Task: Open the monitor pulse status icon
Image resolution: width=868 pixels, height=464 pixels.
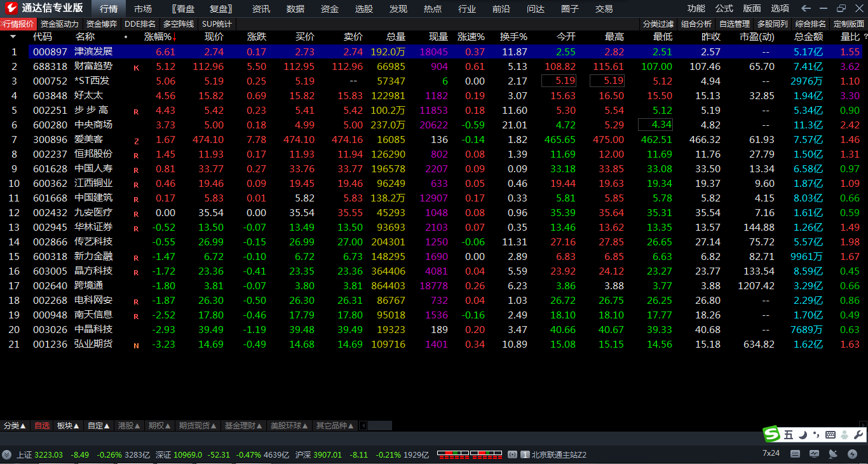Action: [x=815, y=454]
